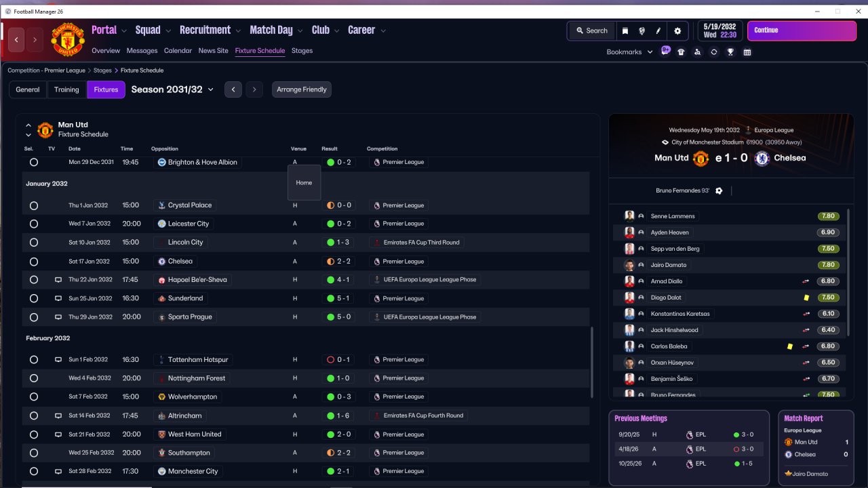Open the Bookmarks dropdown
Image resolution: width=868 pixels, height=488 pixels.
tap(630, 52)
